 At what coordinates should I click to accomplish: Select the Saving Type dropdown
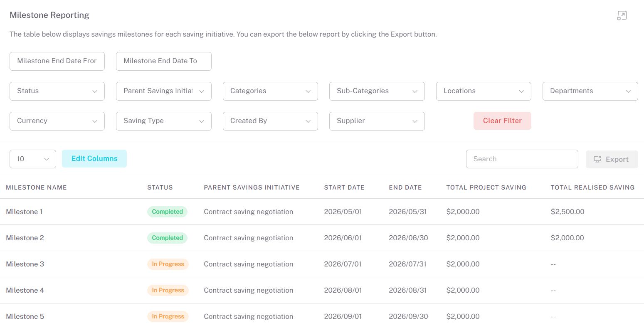click(x=164, y=121)
